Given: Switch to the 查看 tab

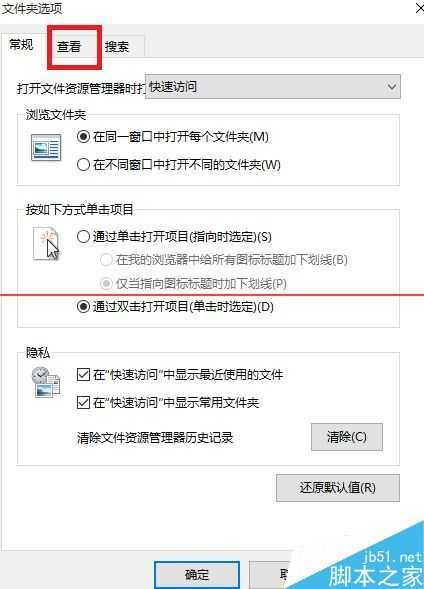Looking at the screenshot, I should pyautogui.click(x=69, y=47).
